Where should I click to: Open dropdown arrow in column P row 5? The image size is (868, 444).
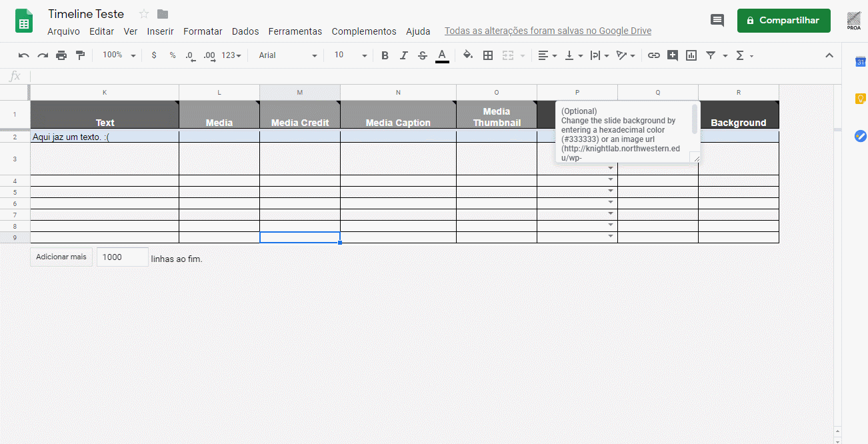(x=610, y=191)
